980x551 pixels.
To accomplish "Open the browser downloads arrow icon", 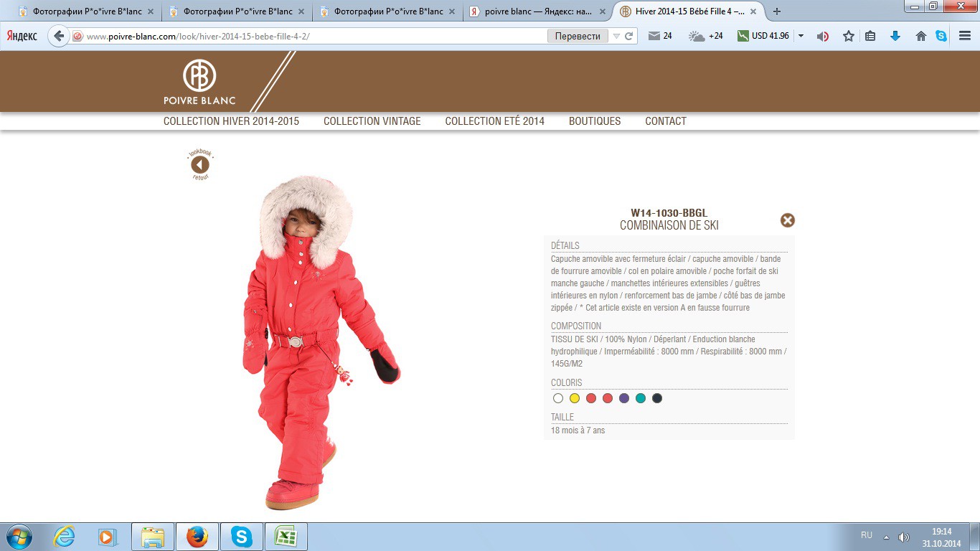I will (895, 36).
